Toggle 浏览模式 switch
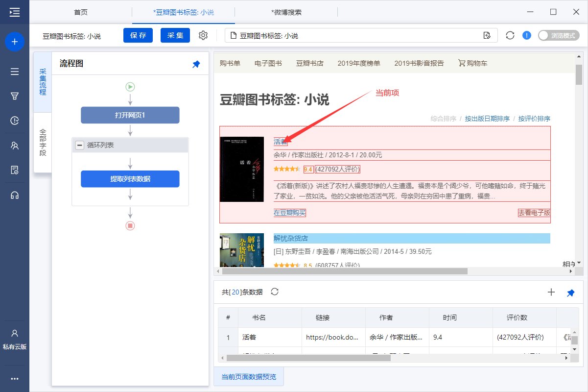 [559, 35]
